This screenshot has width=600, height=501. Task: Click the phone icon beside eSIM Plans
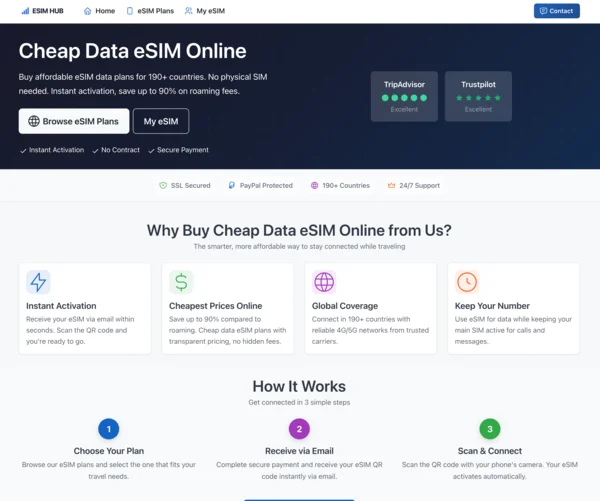(130, 11)
